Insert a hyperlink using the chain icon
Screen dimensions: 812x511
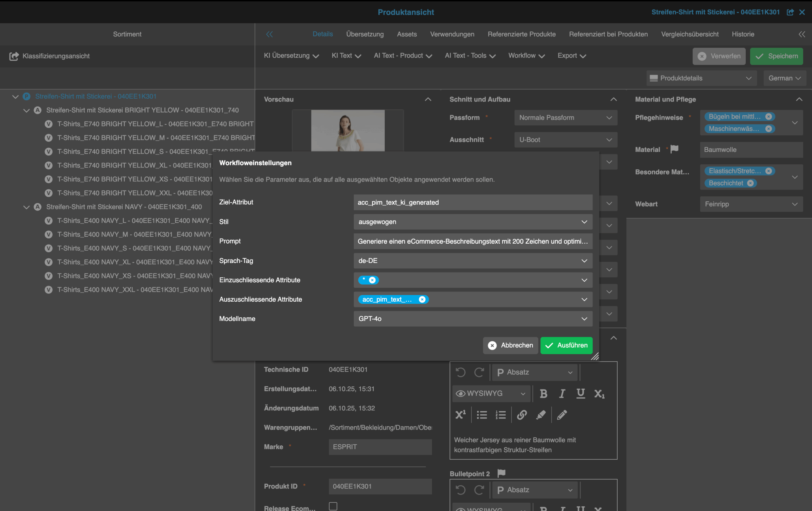click(x=522, y=415)
